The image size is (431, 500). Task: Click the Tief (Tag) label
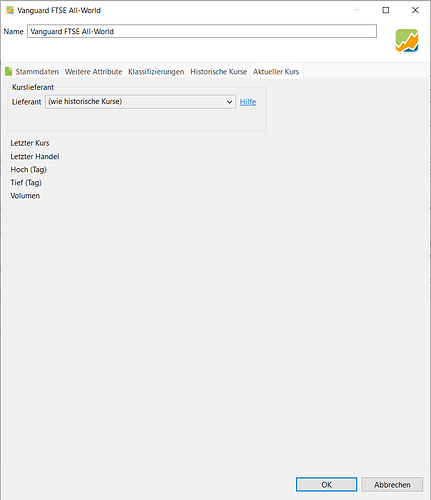click(26, 183)
